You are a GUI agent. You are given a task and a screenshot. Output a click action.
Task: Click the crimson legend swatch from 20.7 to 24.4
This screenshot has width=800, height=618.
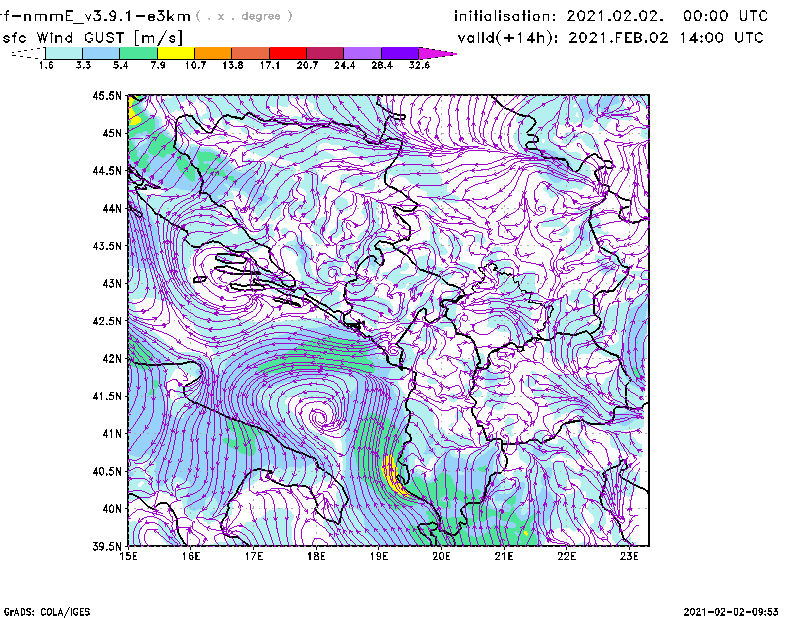coord(325,53)
